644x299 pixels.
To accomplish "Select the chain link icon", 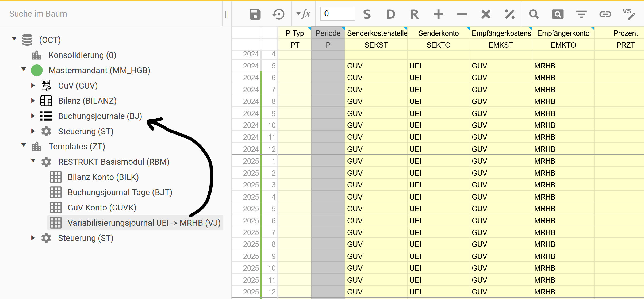I will point(605,14).
